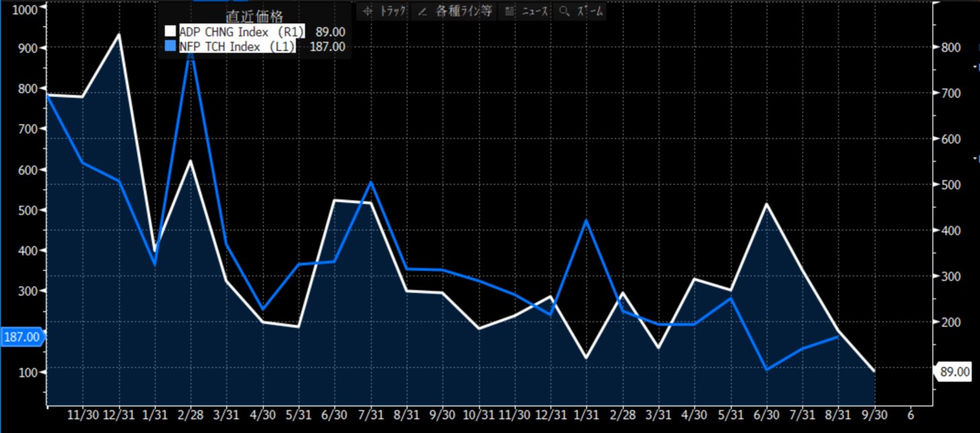980x433 pixels.
Task: Click the 直近価格 legend header
Action: click(x=254, y=16)
